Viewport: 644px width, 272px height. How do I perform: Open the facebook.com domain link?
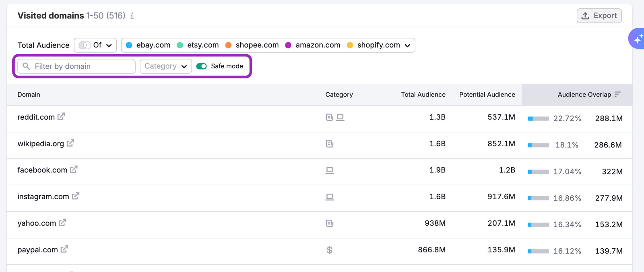click(42, 170)
